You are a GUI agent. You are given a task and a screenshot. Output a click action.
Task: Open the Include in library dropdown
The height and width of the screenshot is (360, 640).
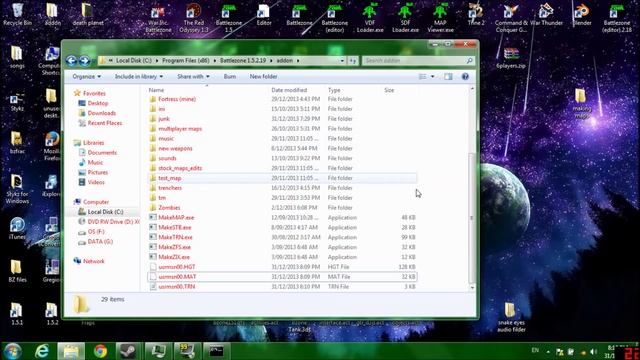tap(139, 77)
